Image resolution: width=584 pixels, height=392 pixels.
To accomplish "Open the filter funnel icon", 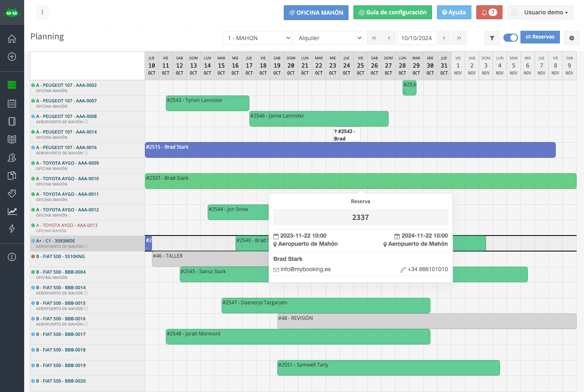I will 492,38.
